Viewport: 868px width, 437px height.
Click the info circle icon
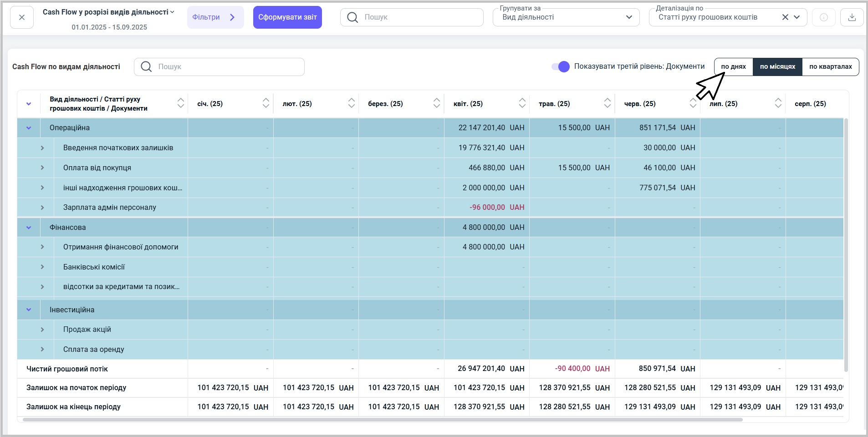pos(823,17)
